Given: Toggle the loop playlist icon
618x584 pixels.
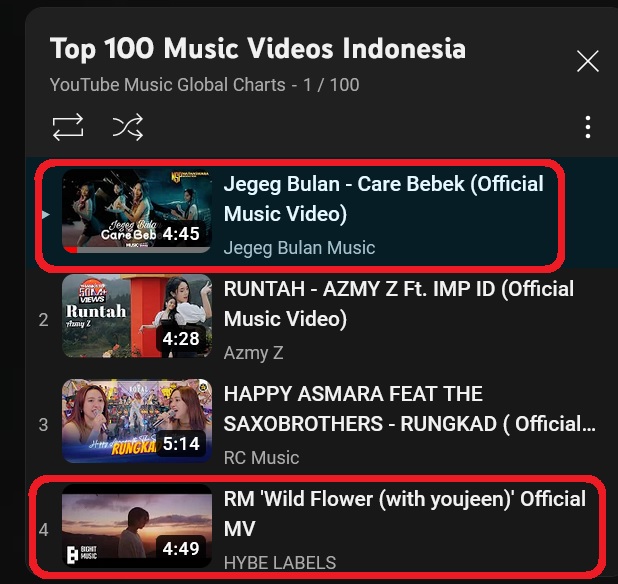Looking at the screenshot, I should pyautogui.click(x=68, y=127).
